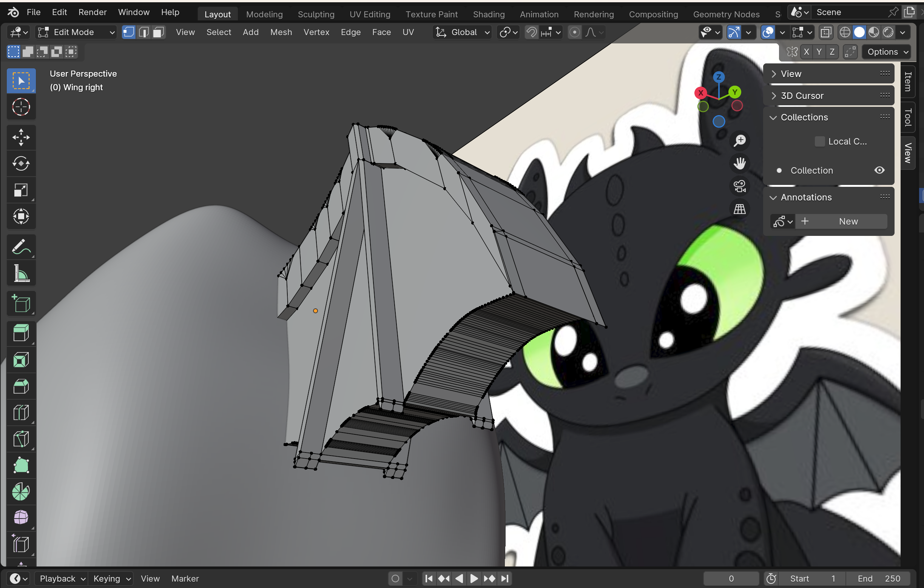Switch to solid viewport shading
924x588 pixels.
(859, 32)
